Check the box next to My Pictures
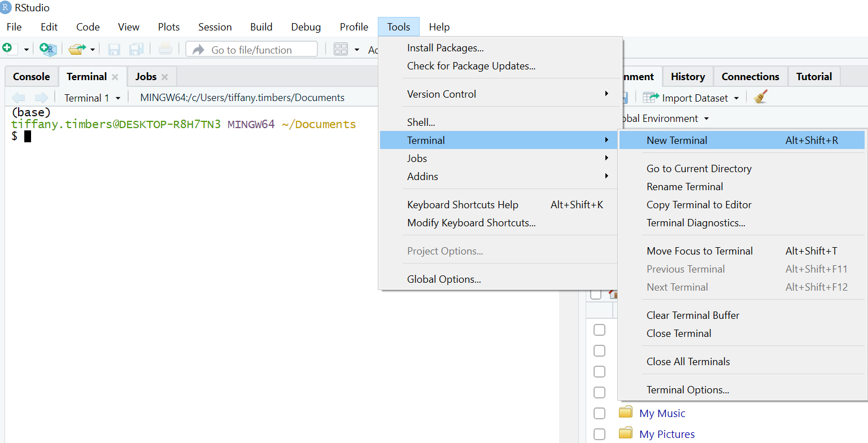 click(x=599, y=434)
